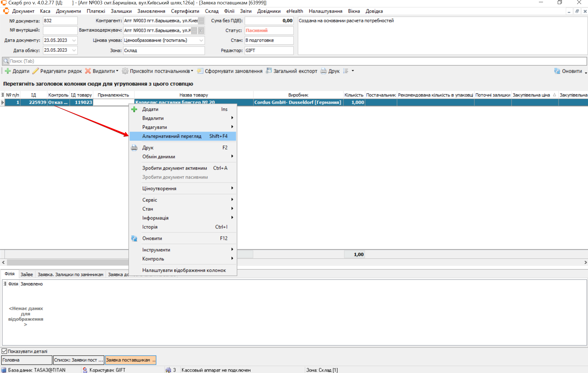Click the Загальний експорт icon
The width and height of the screenshot is (588, 373).
coord(269,71)
